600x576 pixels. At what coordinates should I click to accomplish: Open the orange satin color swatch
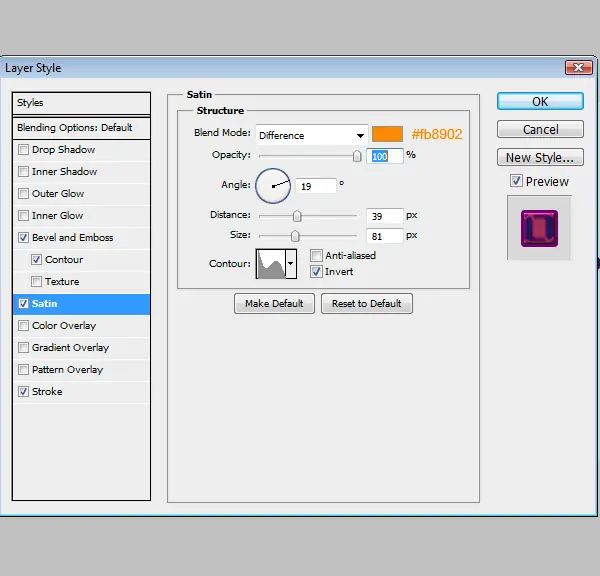[387, 134]
